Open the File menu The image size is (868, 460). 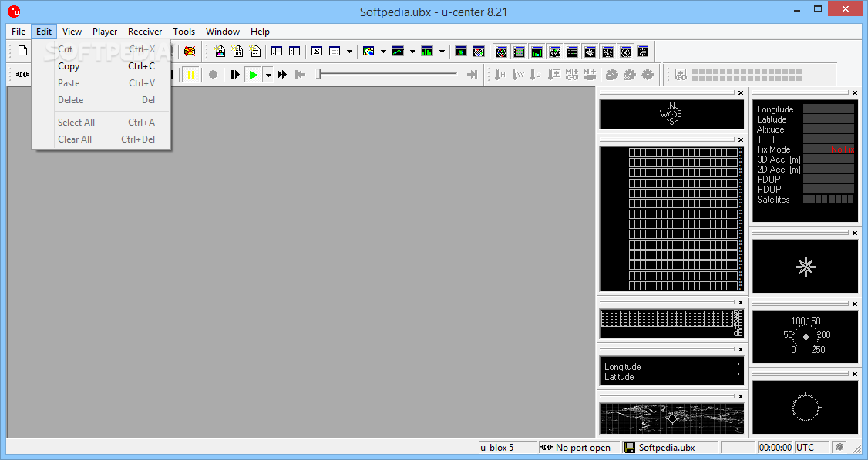[19, 31]
